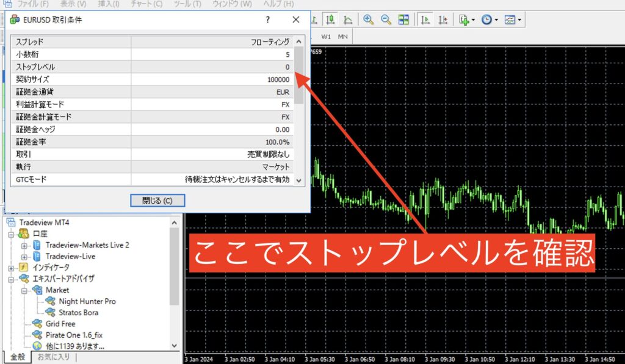This screenshot has width=625, height=364.
Task: Select Grid Free expert advisor
Action: coord(60,323)
